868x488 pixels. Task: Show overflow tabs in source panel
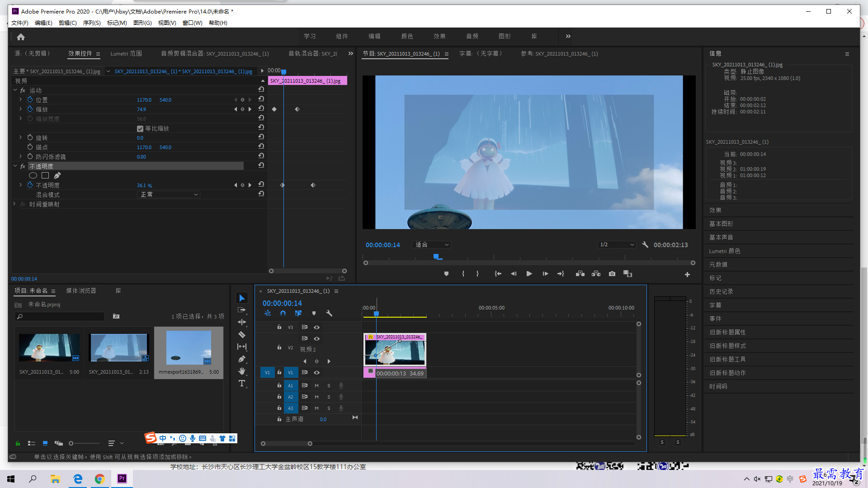coord(350,53)
